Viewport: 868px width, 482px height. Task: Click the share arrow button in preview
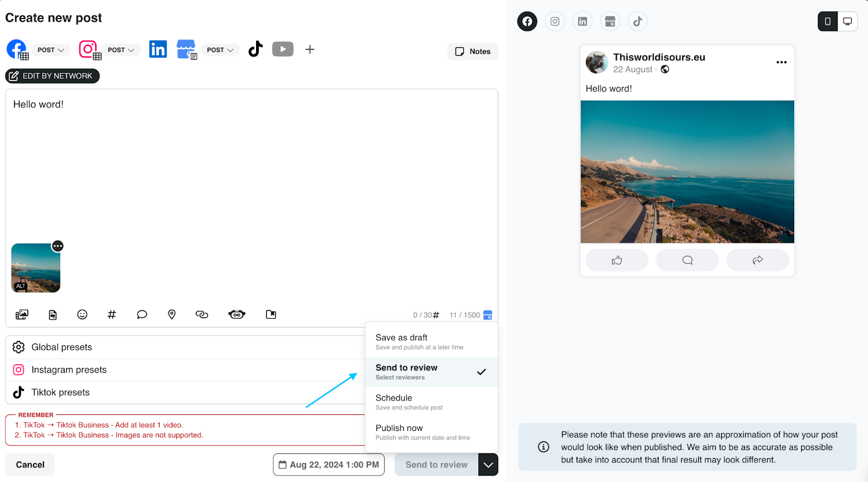tap(758, 261)
